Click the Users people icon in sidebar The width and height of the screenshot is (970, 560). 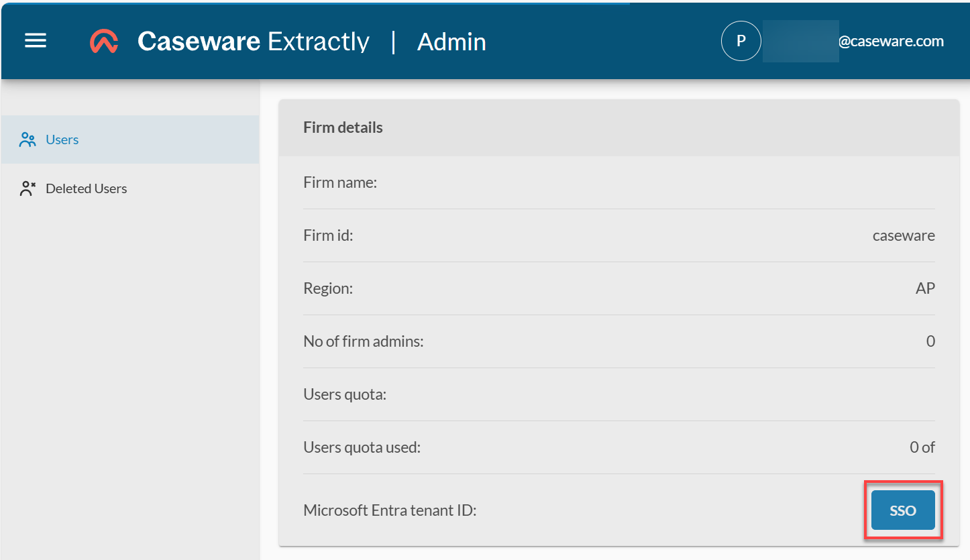27,139
